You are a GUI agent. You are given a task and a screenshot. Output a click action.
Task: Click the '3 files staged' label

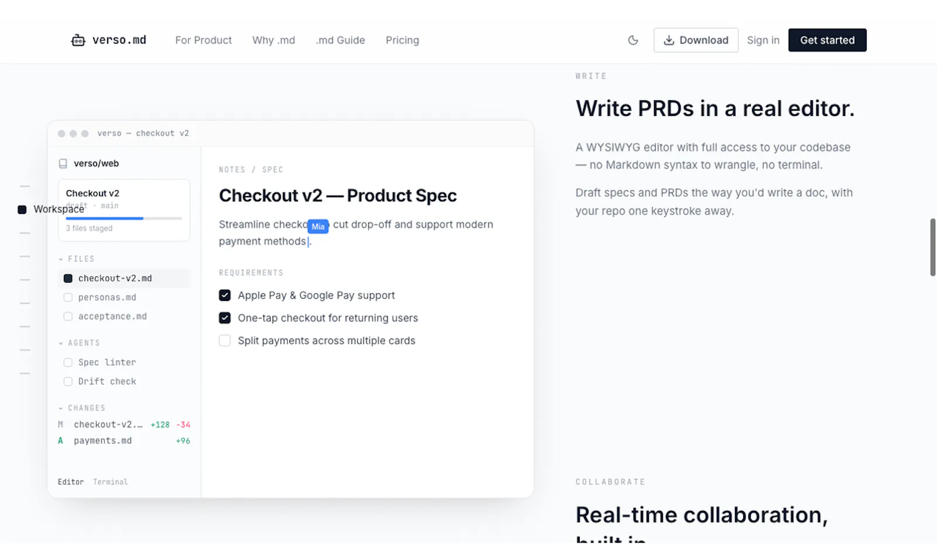pos(89,228)
